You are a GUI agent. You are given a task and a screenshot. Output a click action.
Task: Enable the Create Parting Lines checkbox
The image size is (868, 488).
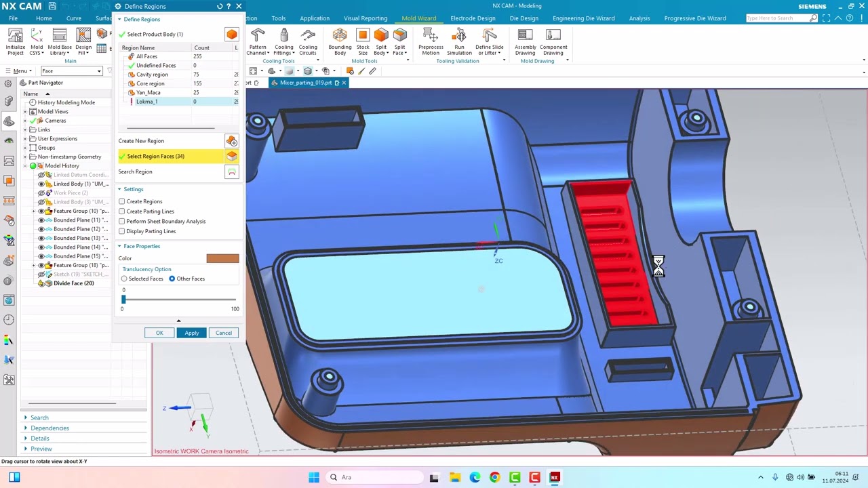click(x=122, y=211)
